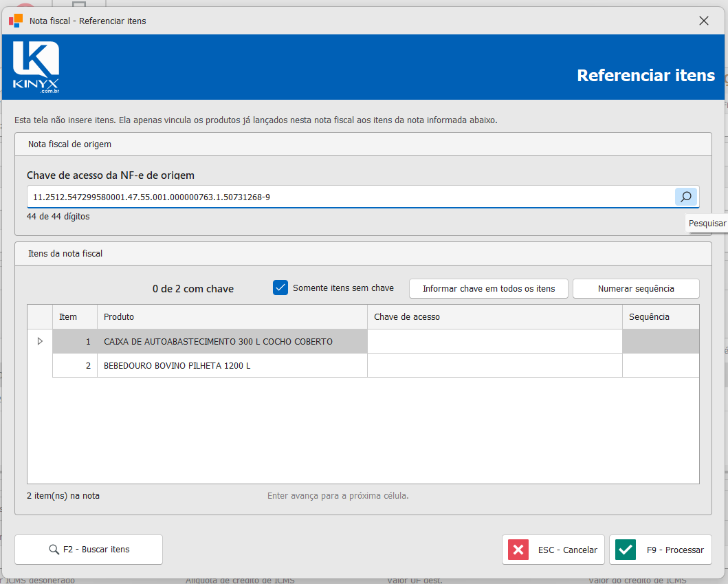
Task: Click the row indicator arrow for item 1
Action: (40, 341)
